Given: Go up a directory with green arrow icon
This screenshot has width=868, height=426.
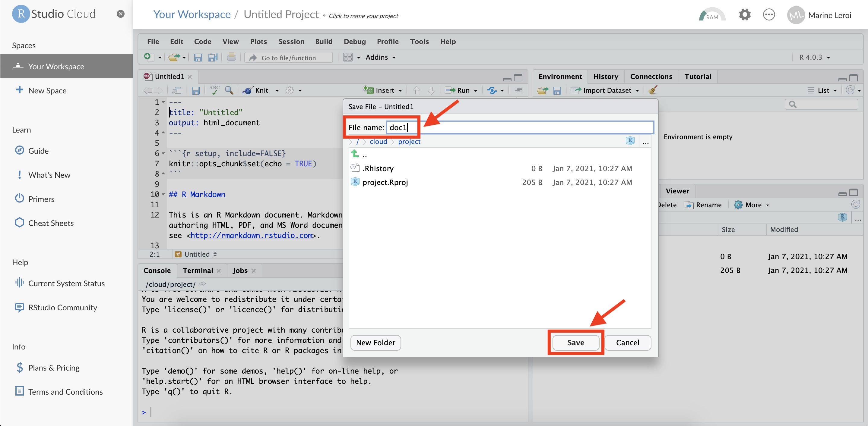Looking at the screenshot, I should click(355, 154).
